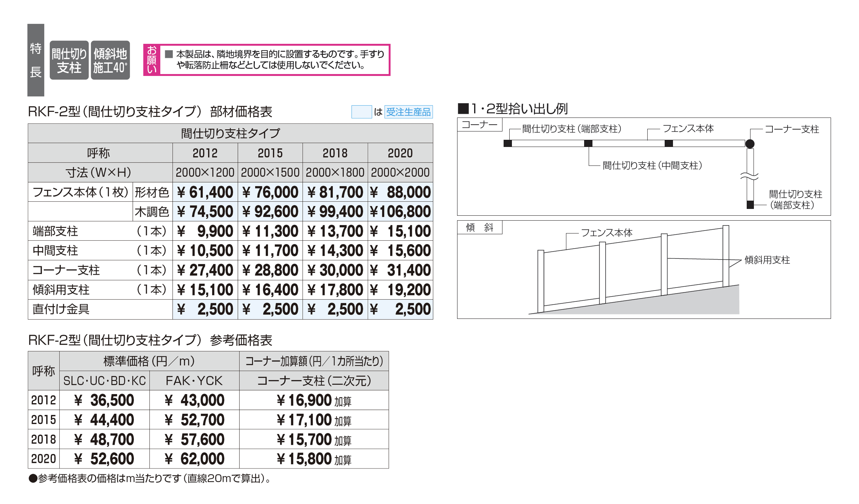Click the コーナー支柱 row label in parts table

point(100,270)
